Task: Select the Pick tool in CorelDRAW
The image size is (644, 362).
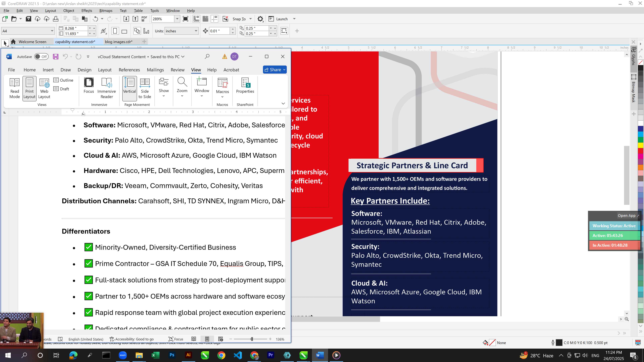Action: coord(5,43)
